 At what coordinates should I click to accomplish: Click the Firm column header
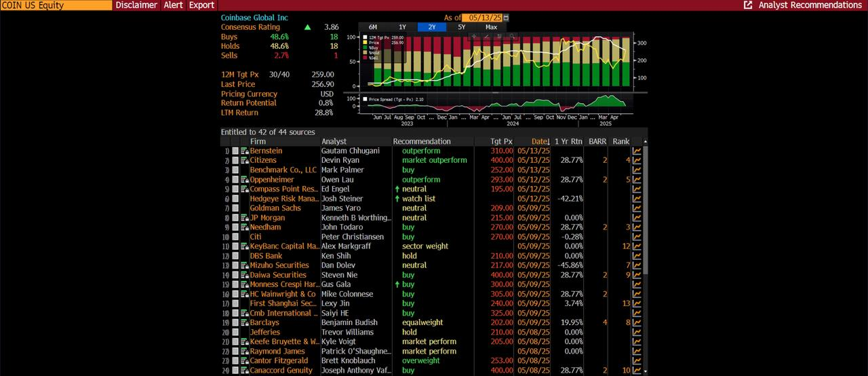pyautogui.click(x=258, y=142)
